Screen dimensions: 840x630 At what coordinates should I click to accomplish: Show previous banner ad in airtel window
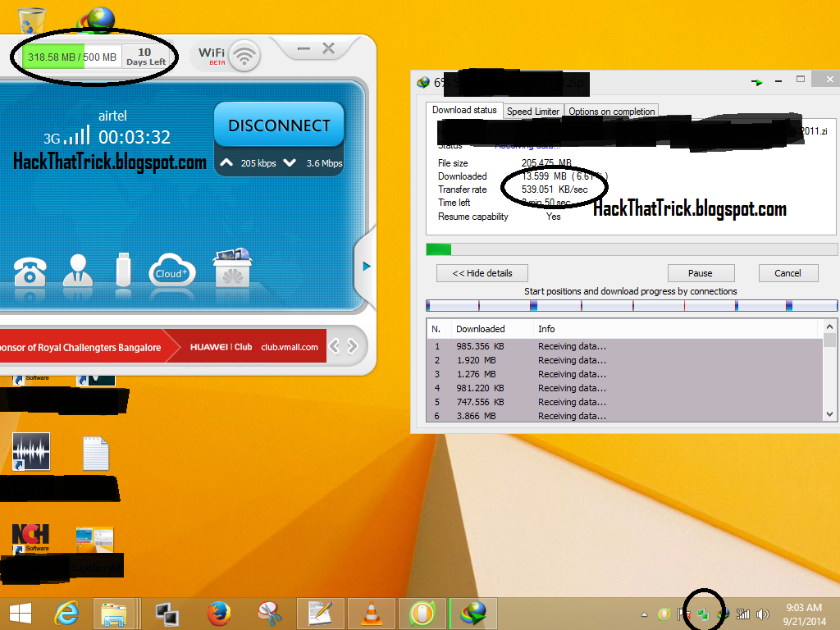pos(335,347)
